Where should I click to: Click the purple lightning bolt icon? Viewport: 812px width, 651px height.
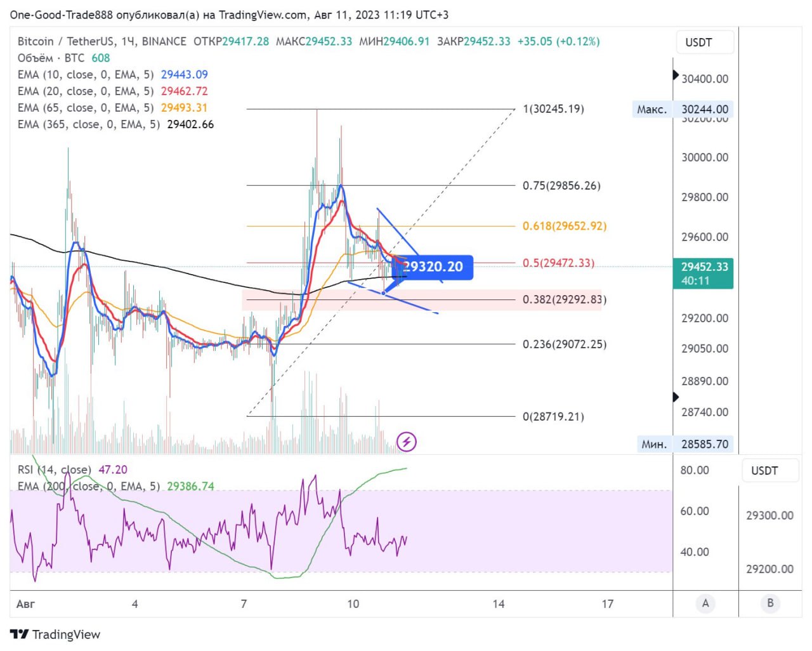click(407, 442)
